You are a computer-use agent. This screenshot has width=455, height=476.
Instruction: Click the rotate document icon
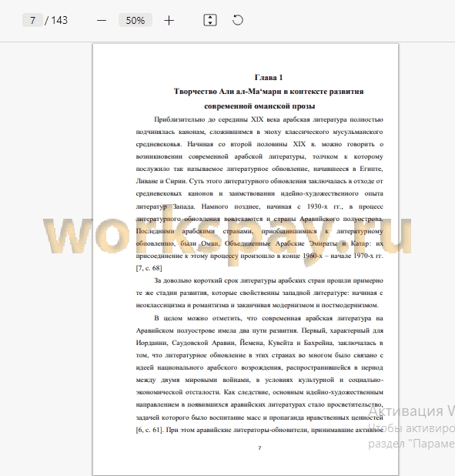point(238,20)
